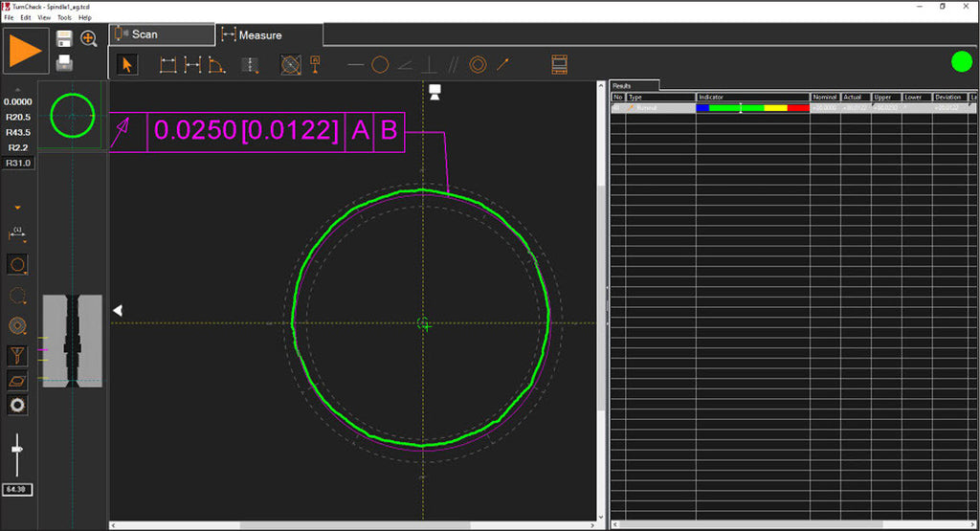This screenshot has width=980, height=531.
Task: Choose the circle feature tool
Action: 380,64
